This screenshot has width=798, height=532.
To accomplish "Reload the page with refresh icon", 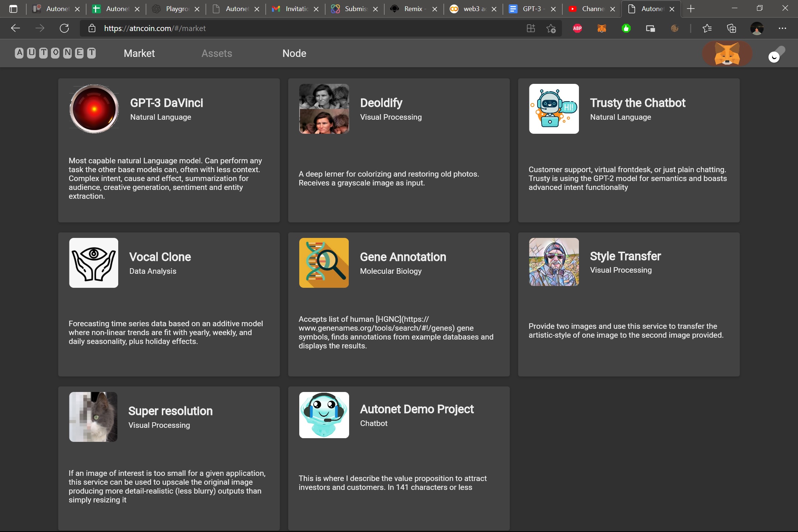I will tap(64, 28).
